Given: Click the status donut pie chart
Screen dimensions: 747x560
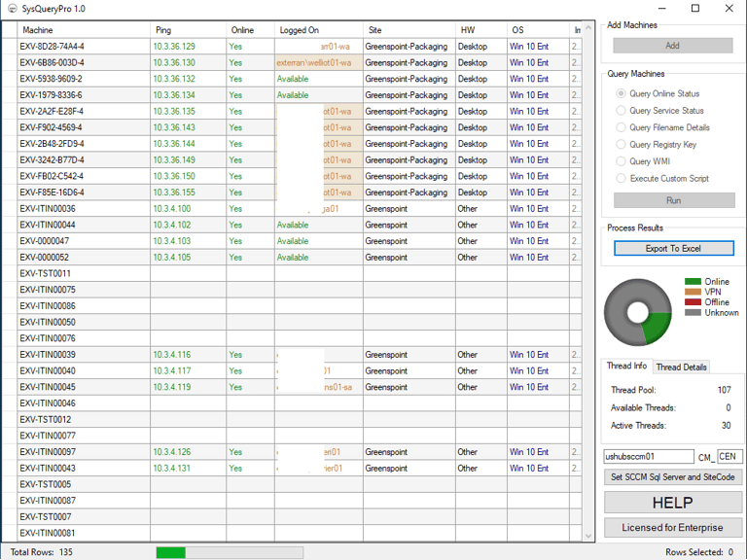Looking at the screenshot, I should 637,312.
